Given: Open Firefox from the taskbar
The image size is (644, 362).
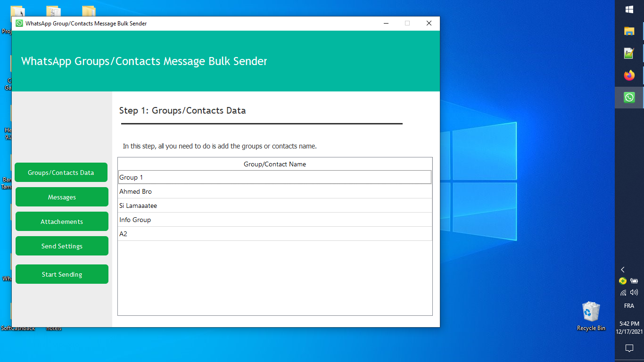Looking at the screenshot, I should [x=629, y=75].
